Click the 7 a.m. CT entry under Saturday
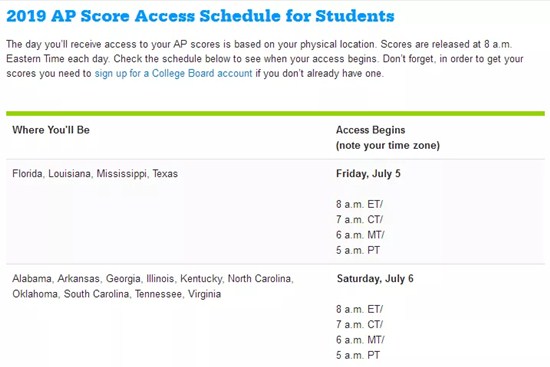550x367 pixels. [x=360, y=325]
